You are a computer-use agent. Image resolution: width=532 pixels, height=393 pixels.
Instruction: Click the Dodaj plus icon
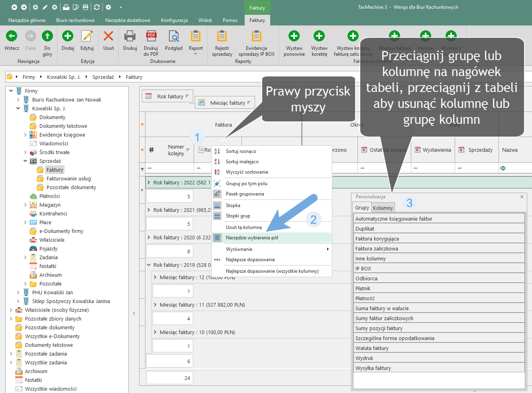pos(68,36)
